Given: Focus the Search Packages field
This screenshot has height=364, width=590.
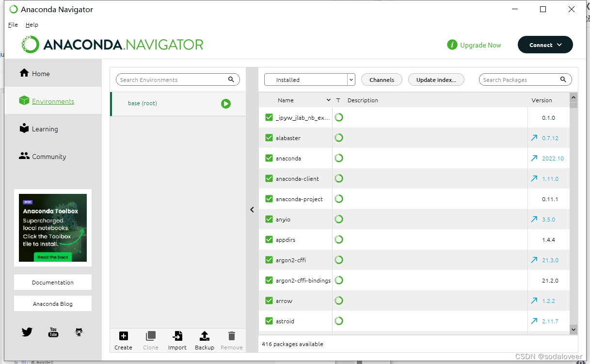Looking at the screenshot, I should [525, 79].
